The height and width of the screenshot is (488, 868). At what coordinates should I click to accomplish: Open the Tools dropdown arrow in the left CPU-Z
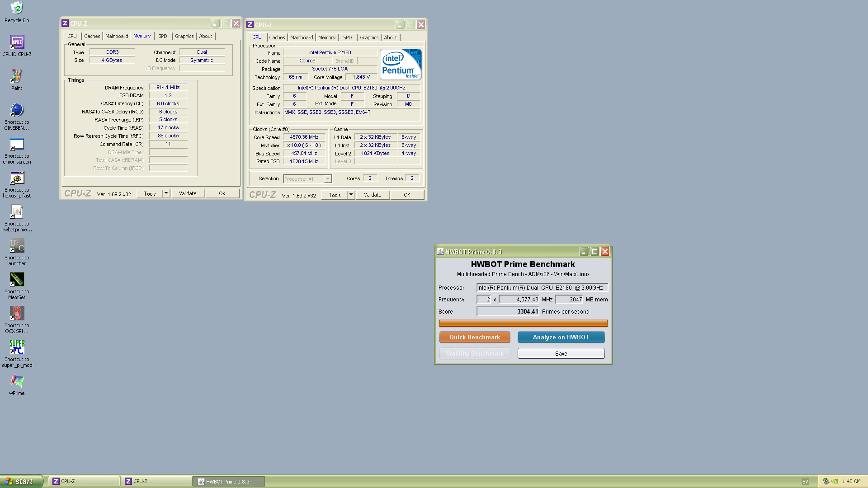pos(166,193)
